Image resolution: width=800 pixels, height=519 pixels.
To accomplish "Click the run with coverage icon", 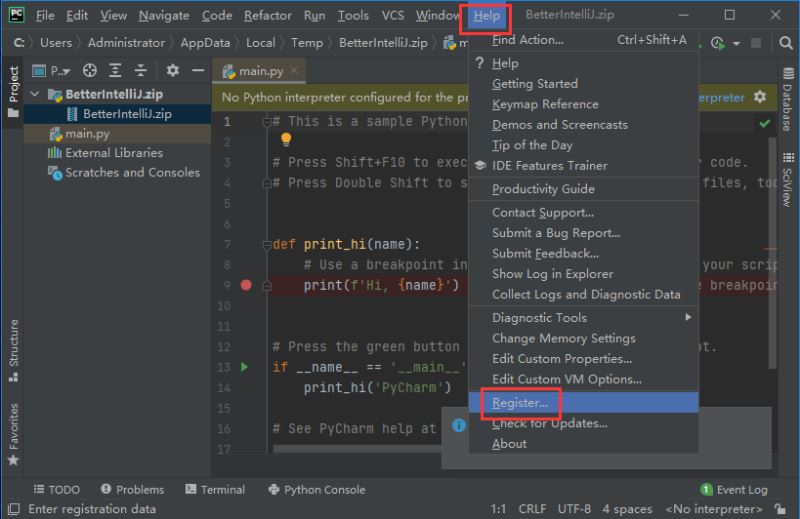I will click(x=718, y=43).
